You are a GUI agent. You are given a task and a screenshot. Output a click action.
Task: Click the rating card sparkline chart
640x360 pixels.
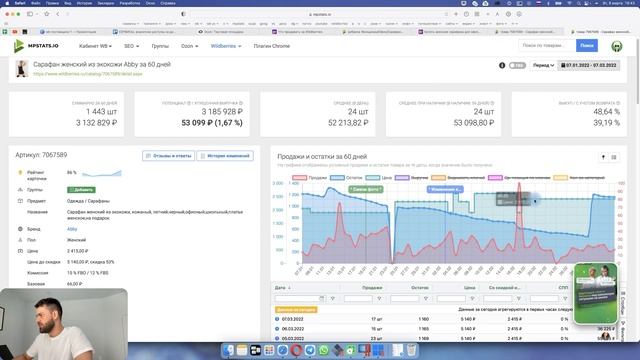click(x=102, y=173)
